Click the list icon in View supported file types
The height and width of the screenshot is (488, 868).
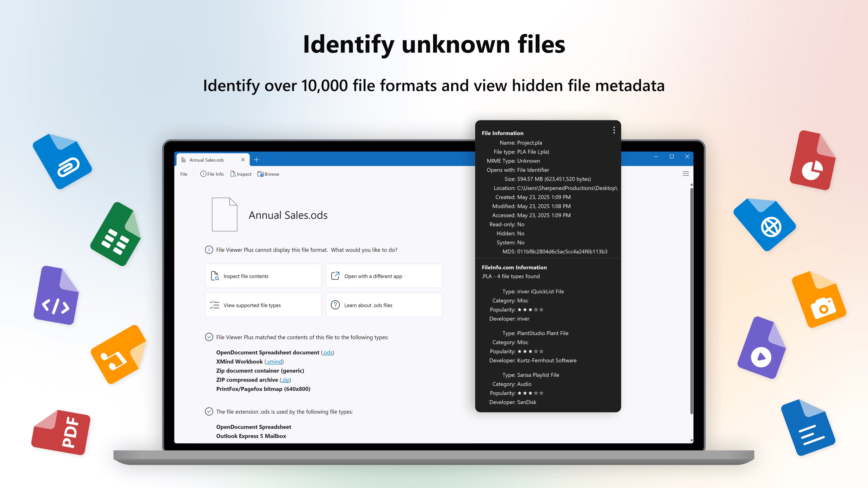(215, 305)
